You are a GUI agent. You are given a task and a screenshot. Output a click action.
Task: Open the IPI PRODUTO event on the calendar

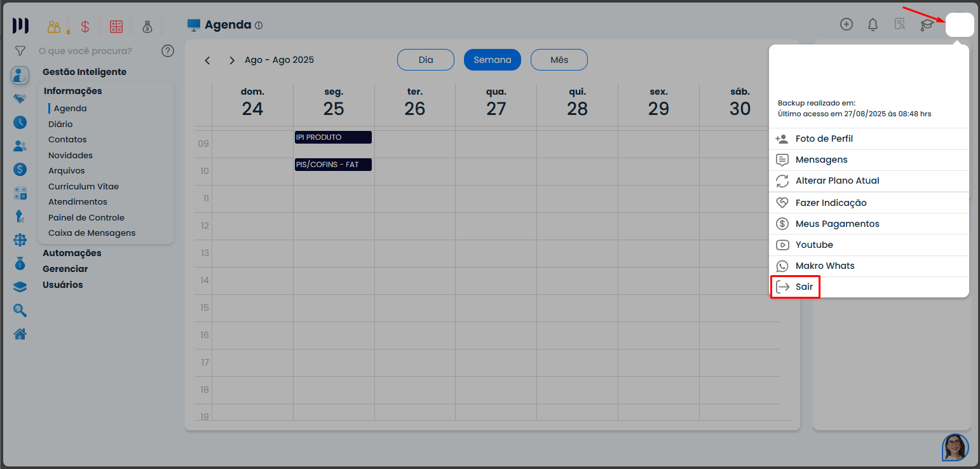333,137
